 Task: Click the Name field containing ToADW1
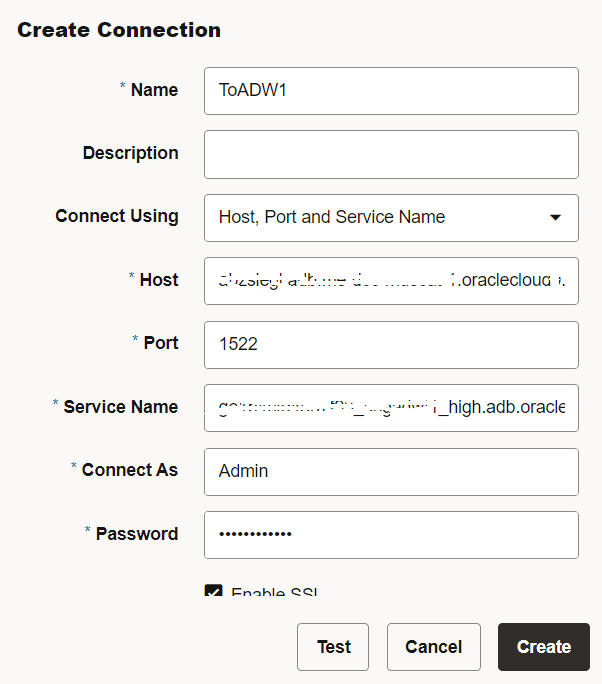click(390, 91)
